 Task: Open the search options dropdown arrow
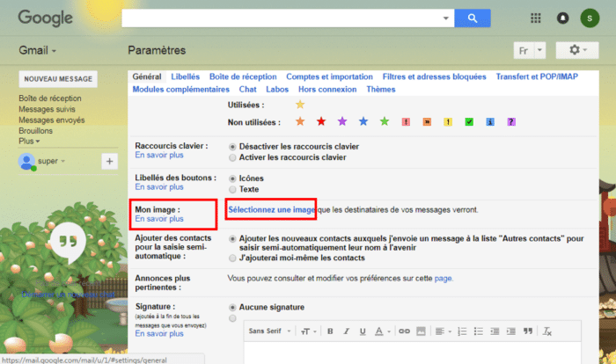(445, 18)
